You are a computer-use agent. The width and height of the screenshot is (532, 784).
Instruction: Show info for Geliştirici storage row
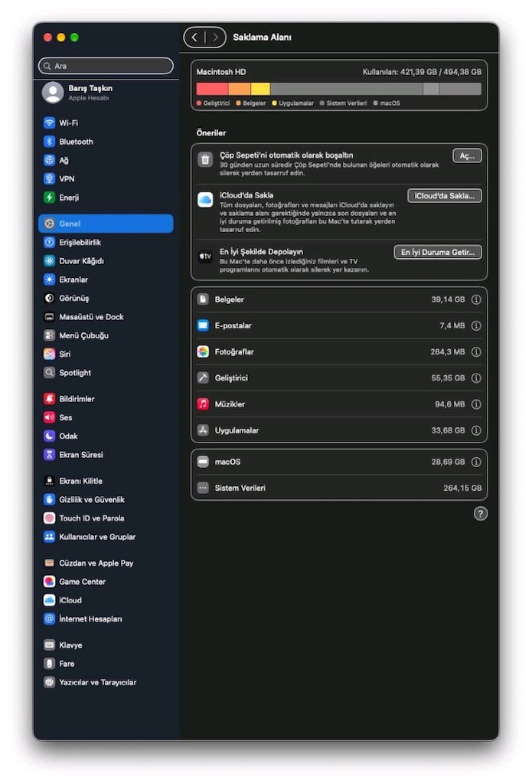coord(476,378)
